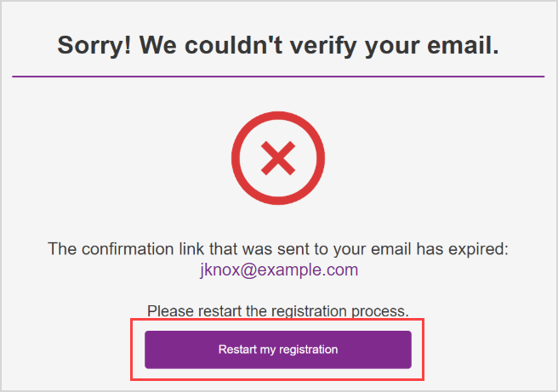Click the 'Sorry! We couldn't verify' heading
This screenshot has width=558, height=392.
click(278, 46)
